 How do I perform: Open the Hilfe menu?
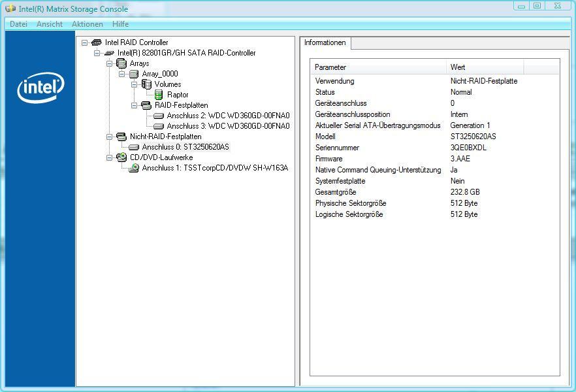click(x=120, y=24)
